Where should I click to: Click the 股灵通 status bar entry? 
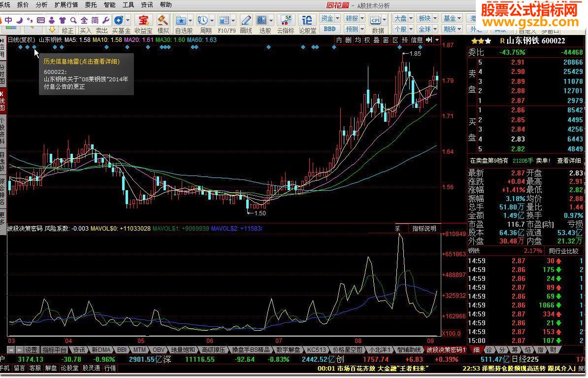pyautogui.click(x=92, y=368)
